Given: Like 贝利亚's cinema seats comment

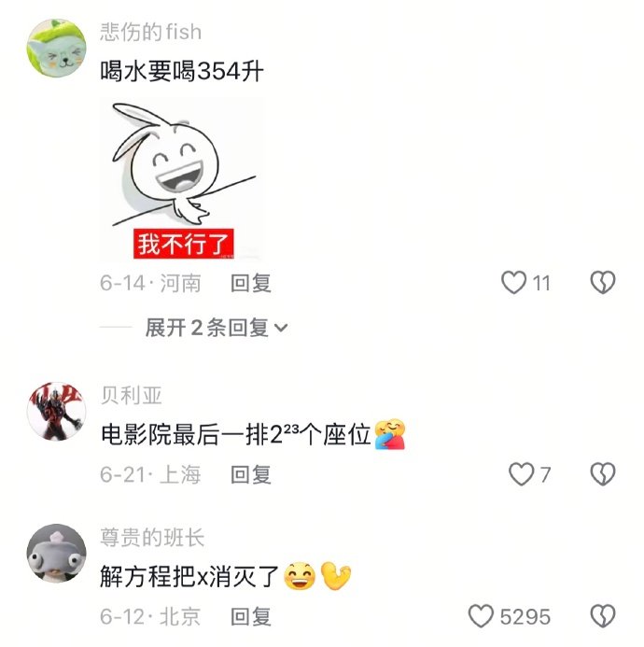Looking at the screenshot, I should coord(522,474).
